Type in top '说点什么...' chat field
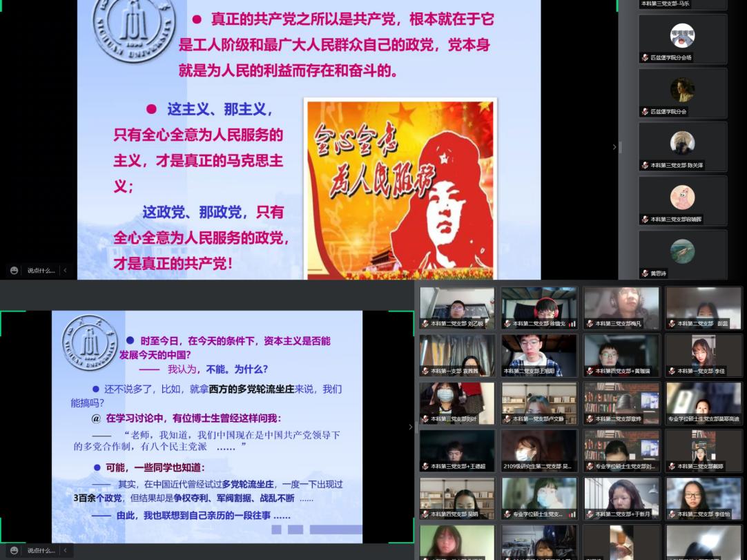Viewport: 747px width, 560px height. click(x=41, y=271)
